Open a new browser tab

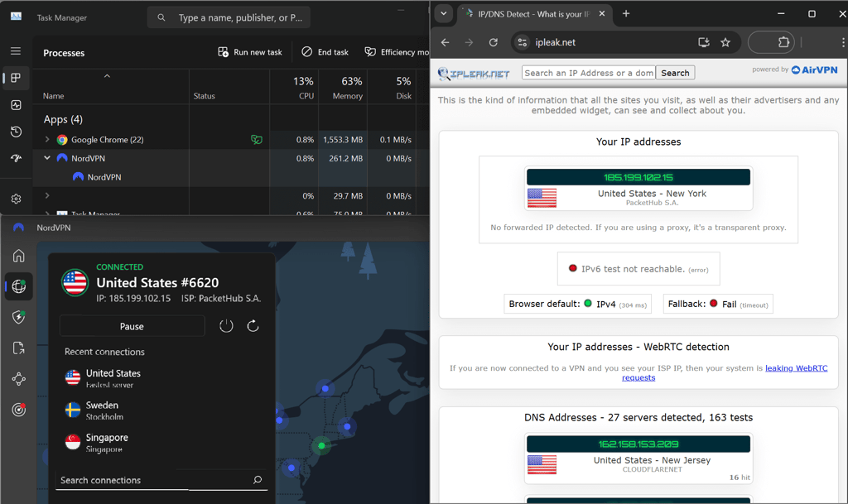point(626,13)
